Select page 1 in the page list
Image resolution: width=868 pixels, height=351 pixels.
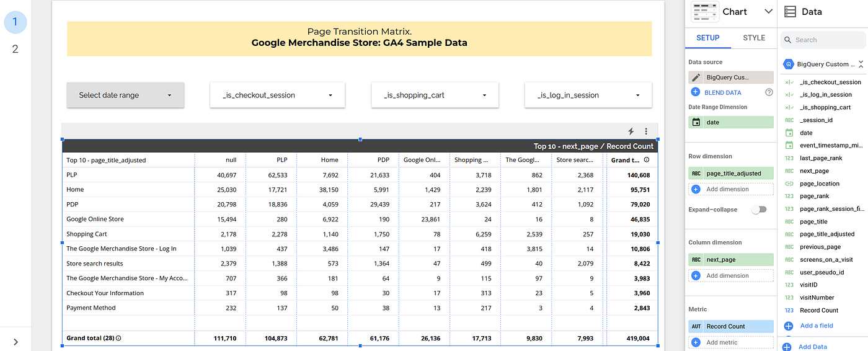pos(15,22)
